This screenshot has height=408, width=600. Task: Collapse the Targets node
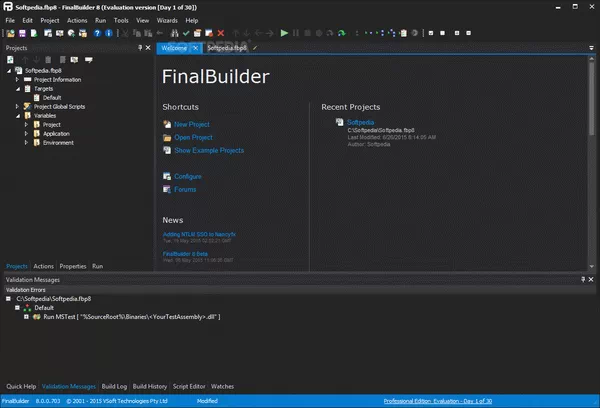pos(18,89)
